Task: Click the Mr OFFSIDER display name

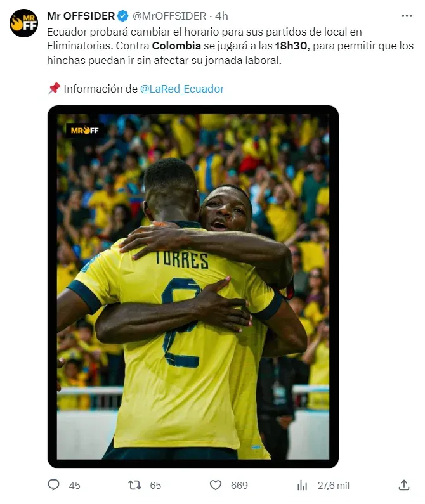Action: pos(81,16)
